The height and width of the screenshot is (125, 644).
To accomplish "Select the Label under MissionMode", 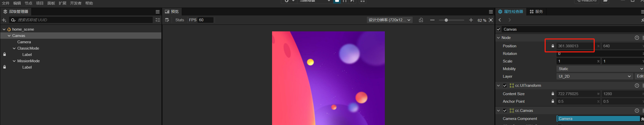I will [27, 67].
